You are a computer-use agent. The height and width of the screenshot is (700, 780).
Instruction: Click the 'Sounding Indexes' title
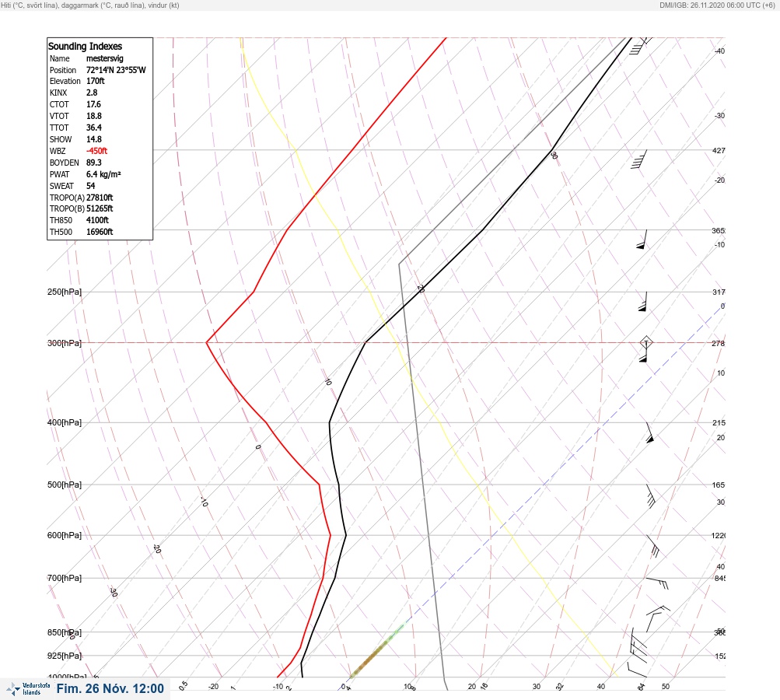point(85,46)
